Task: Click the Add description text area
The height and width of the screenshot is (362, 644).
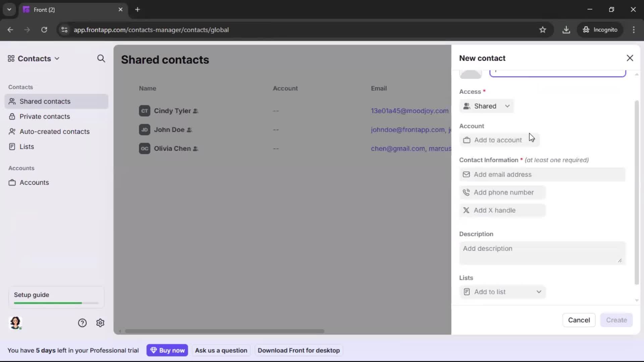Action: [x=541, y=253]
